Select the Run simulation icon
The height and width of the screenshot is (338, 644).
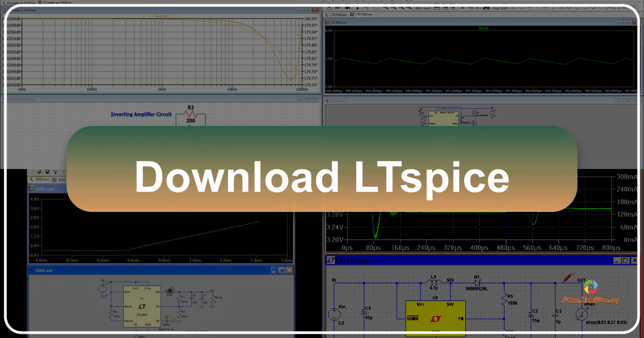click(x=357, y=7)
